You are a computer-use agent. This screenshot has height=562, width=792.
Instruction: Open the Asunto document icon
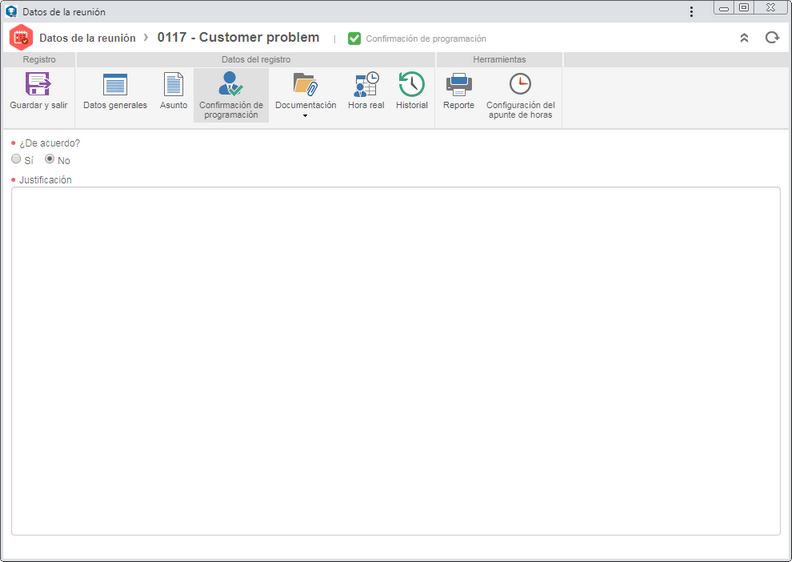(x=173, y=84)
